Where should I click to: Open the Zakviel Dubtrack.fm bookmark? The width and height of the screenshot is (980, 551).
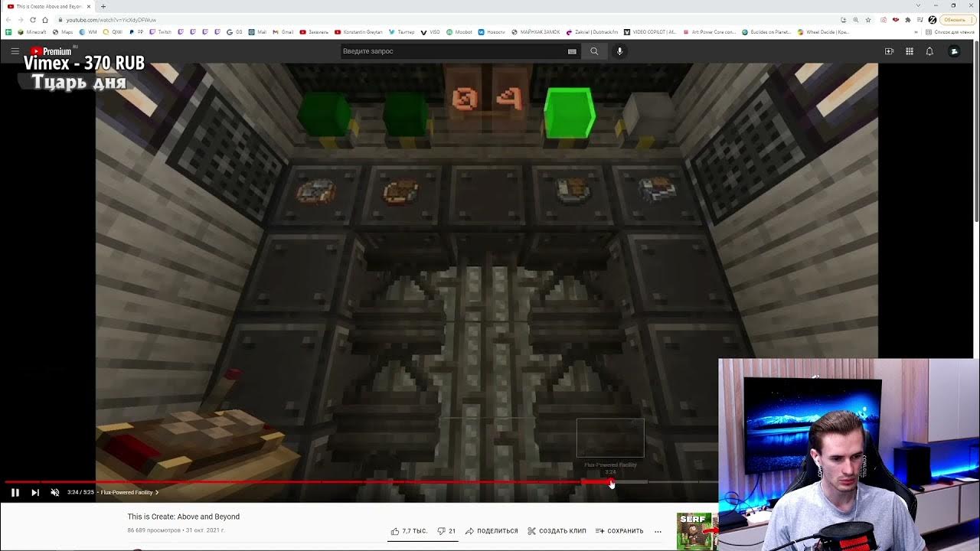(592, 32)
